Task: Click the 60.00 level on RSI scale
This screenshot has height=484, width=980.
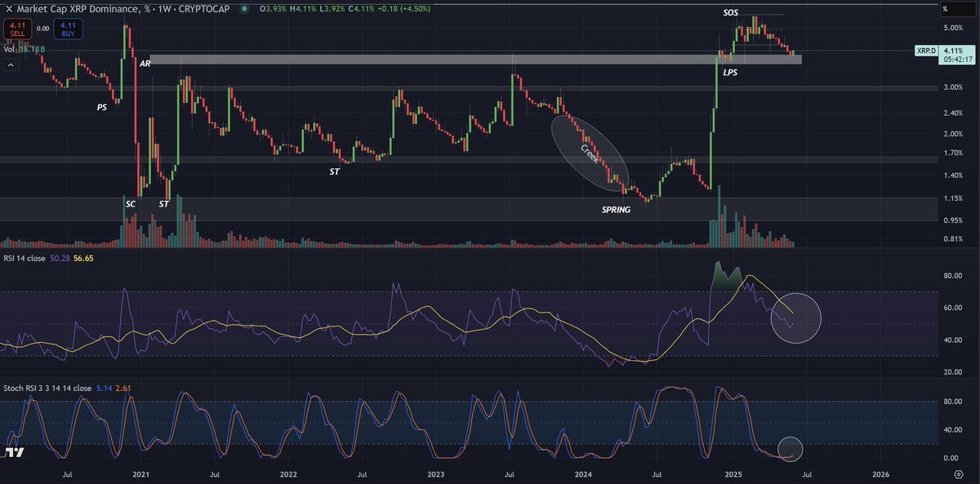Action: (x=954, y=308)
